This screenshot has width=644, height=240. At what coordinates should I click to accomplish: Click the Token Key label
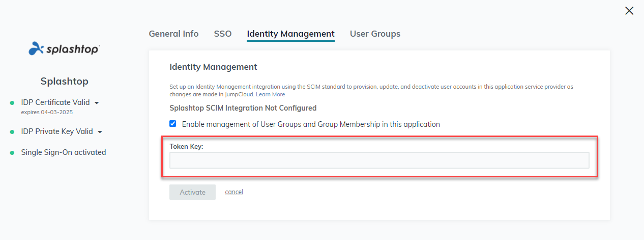click(186, 146)
